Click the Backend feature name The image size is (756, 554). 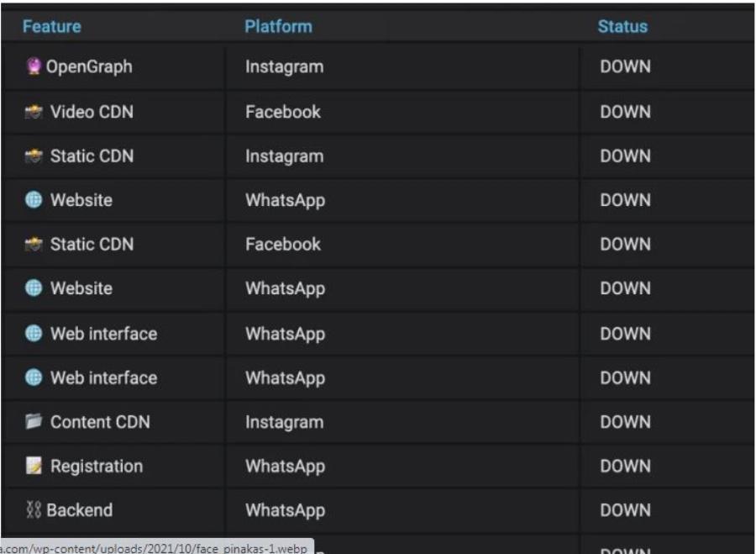click(81, 510)
